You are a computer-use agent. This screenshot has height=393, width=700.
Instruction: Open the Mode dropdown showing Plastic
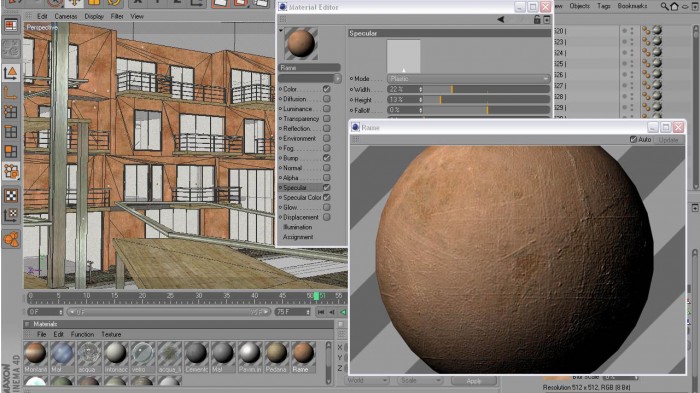pyautogui.click(x=468, y=79)
